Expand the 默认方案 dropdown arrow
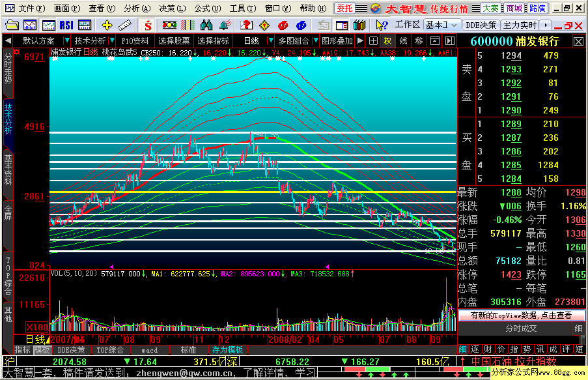Screen dimensions: 588x380 coord(67,40)
